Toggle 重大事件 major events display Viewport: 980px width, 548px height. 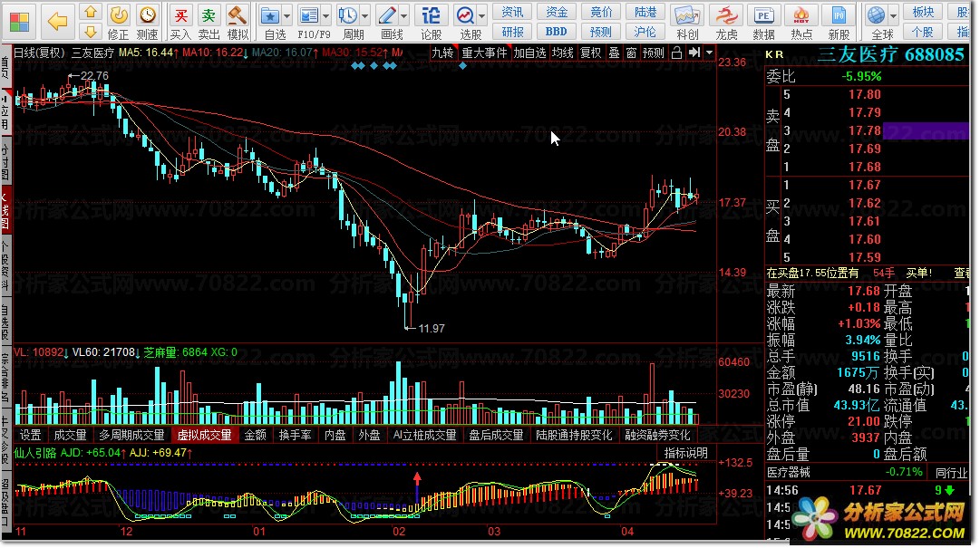[x=484, y=53]
